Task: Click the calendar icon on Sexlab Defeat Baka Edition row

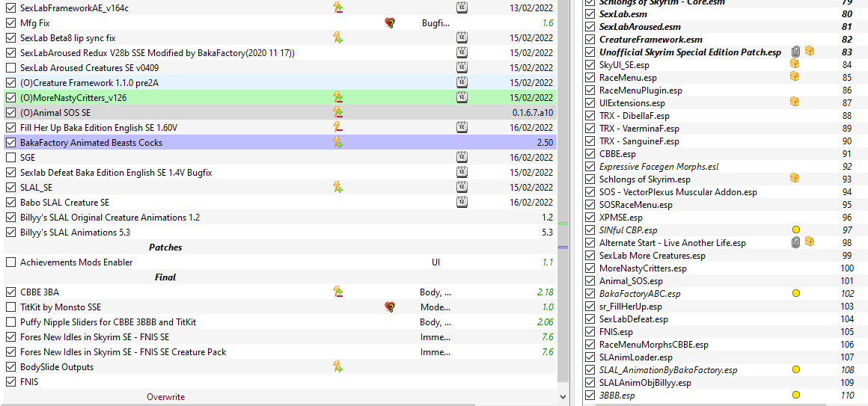Action: coord(462,172)
